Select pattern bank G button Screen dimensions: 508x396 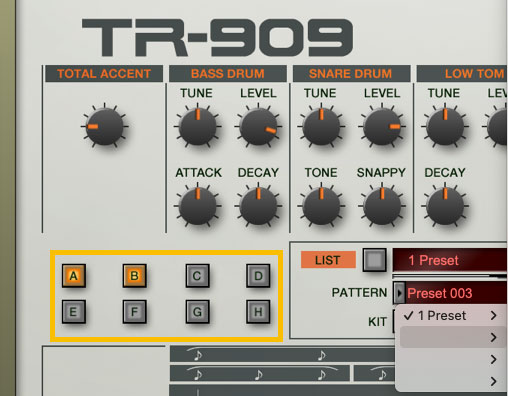coord(197,312)
